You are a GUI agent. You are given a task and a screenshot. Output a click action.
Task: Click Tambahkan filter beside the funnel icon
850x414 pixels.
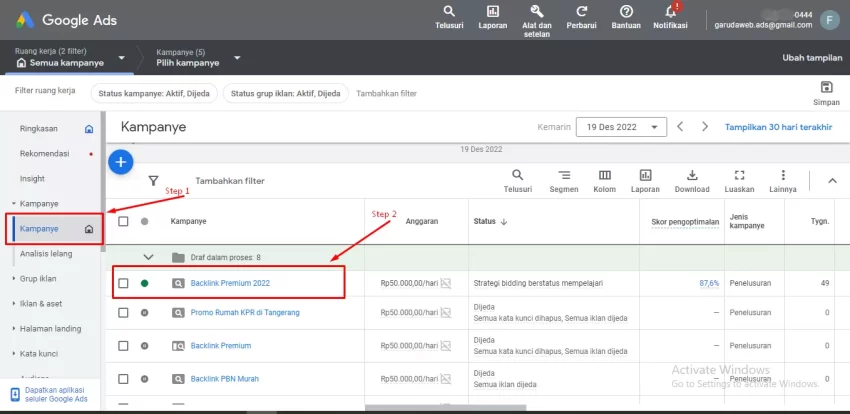(230, 181)
